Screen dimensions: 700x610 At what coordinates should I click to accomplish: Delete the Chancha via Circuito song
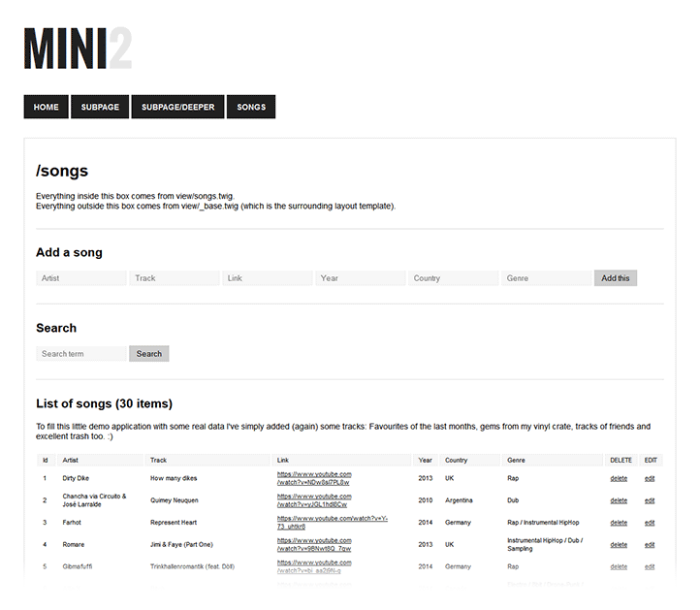click(619, 500)
